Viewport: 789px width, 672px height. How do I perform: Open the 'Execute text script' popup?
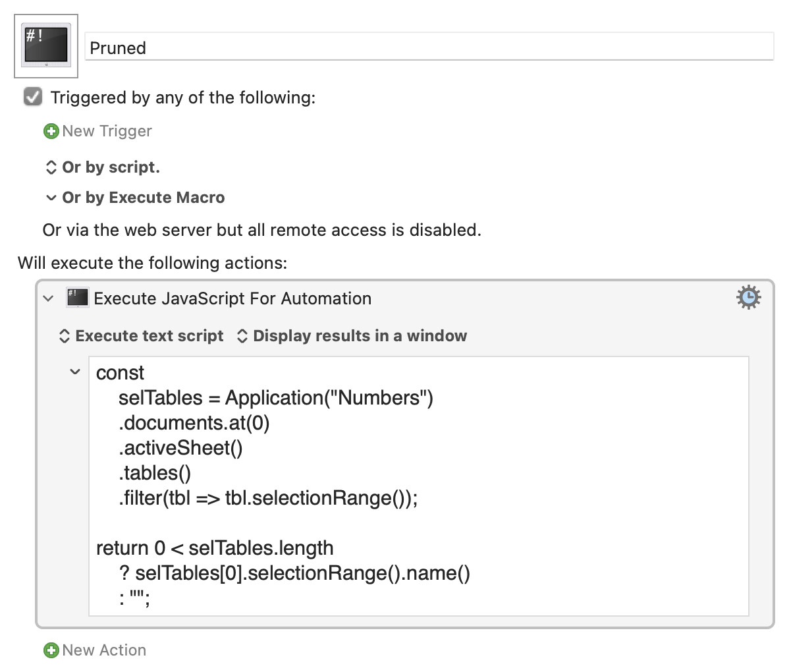(142, 336)
